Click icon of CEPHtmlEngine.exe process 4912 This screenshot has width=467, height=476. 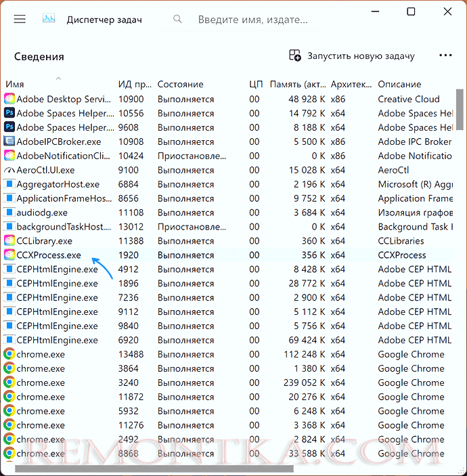pyautogui.click(x=9, y=269)
